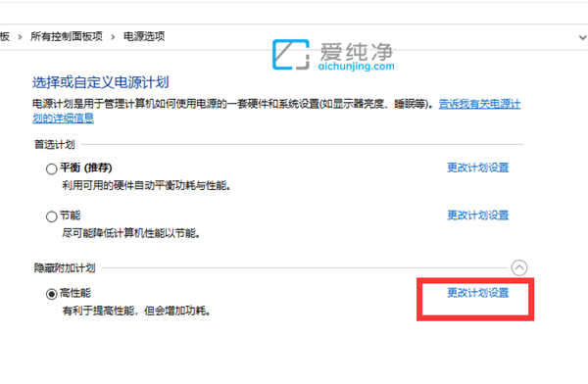
Task: Click the 高性能 plan name label
Action: (75, 293)
